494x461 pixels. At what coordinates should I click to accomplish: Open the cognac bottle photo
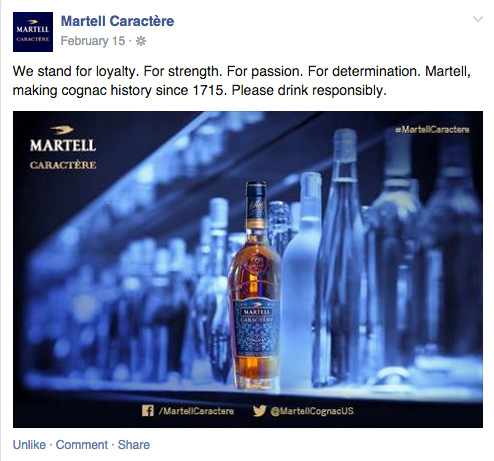[x=248, y=269]
